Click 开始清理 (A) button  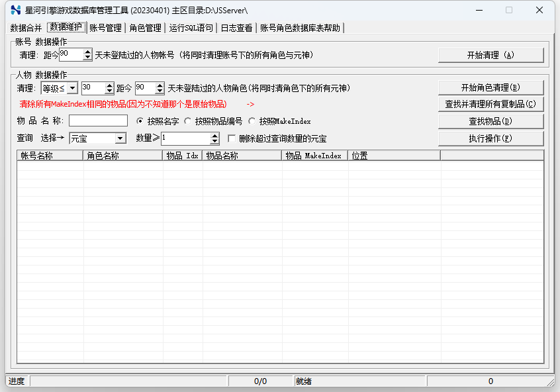click(490, 55)
